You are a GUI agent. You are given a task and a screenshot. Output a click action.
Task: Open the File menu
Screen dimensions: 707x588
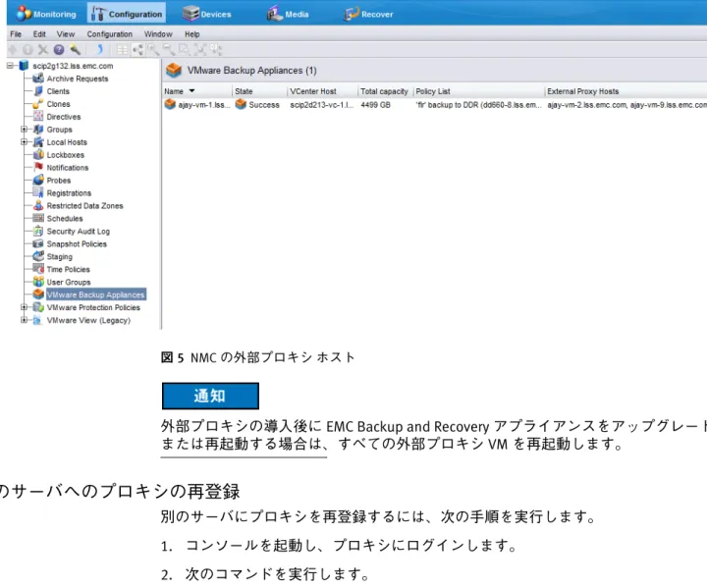pos(16,34)
